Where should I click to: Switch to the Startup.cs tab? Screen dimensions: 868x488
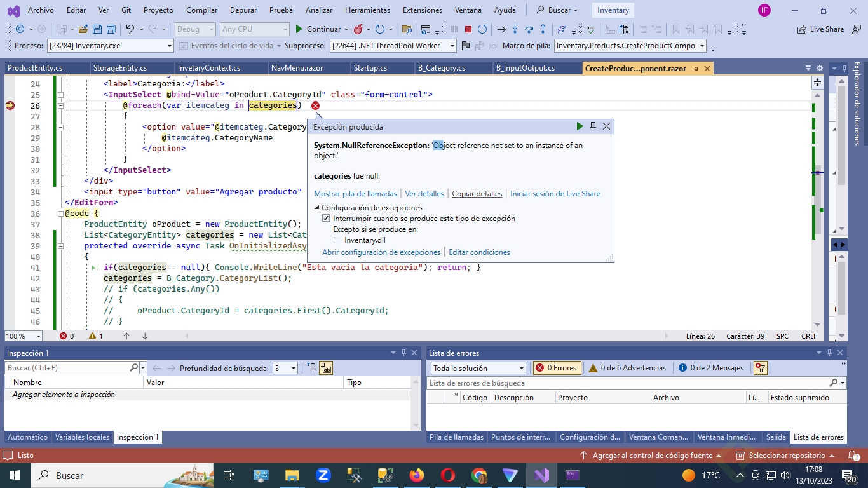[370, 68]
